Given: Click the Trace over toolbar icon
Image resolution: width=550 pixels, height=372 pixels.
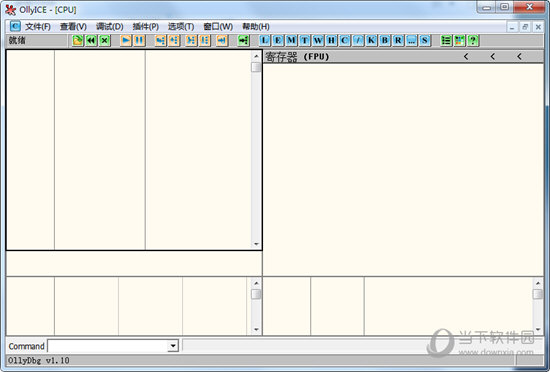Looking at the screenshot, I should 205,41.
